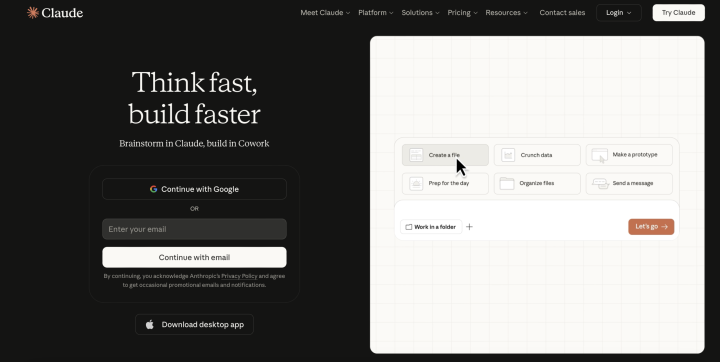Select the Prep for the day icon

416,183
